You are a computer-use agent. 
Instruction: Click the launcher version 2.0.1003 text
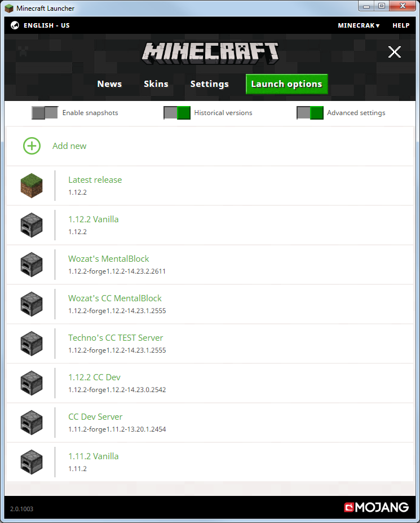[x=21, y=509]
